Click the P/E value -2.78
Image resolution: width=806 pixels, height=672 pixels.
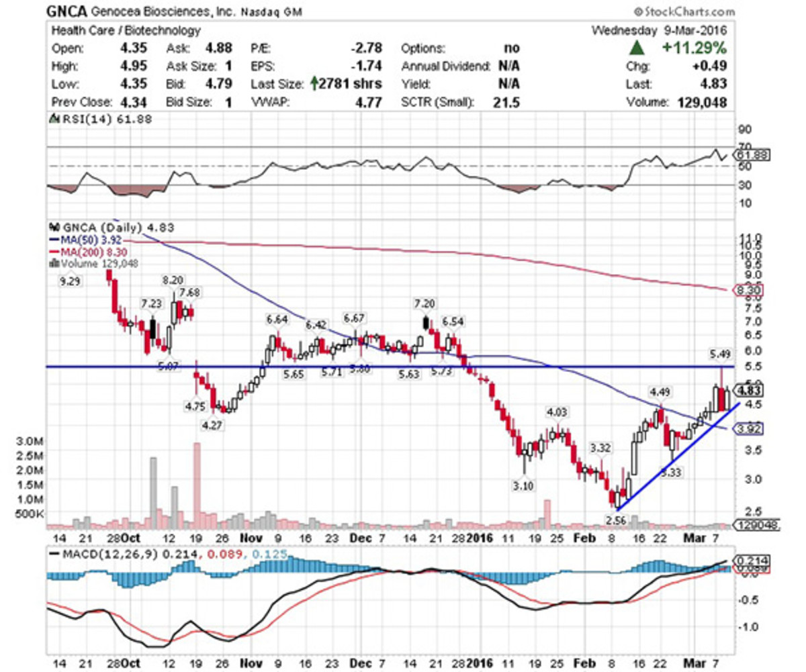click(368, 48)
